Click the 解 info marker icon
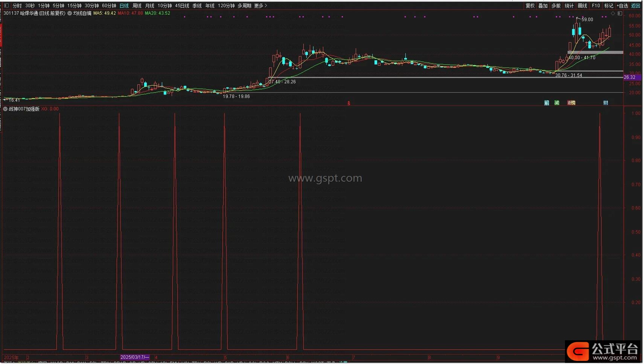Image resolution: width=644 pixels, height=364 pixels. pos(547,103)
